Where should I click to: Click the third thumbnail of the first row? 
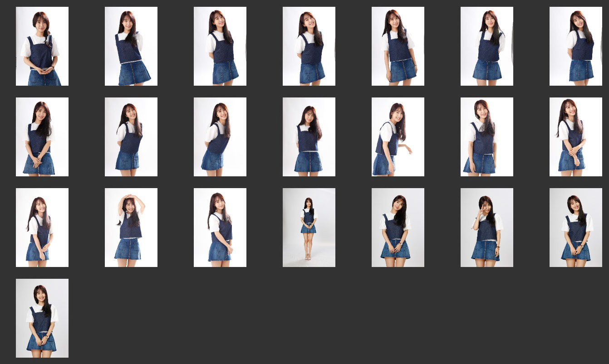[220, 46]
